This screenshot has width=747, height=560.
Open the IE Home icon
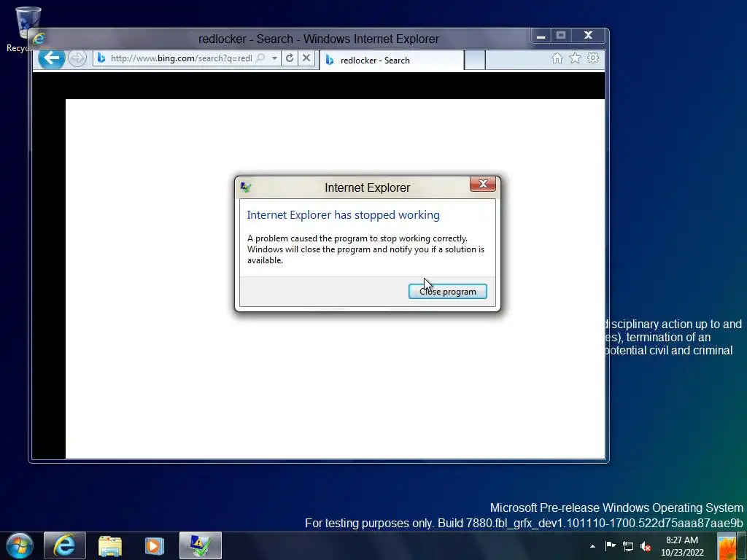tap(557, 58)
